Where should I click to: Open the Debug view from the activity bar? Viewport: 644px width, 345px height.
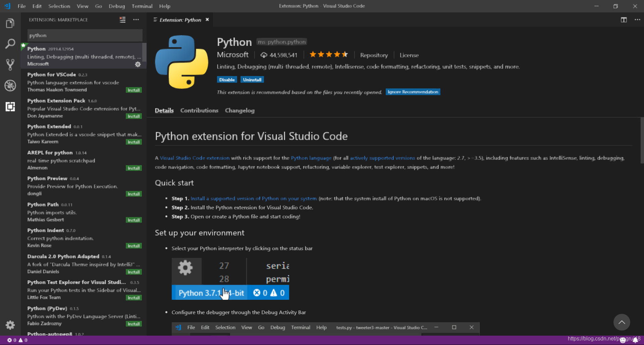pos(10,85)
